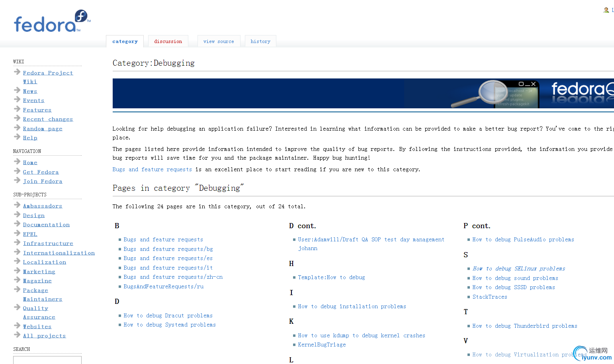This screenshot has width=614, height=364.
Task: Open Bugs and feature requests/es page
Action: pyautogui.click(x=168, y=258)
